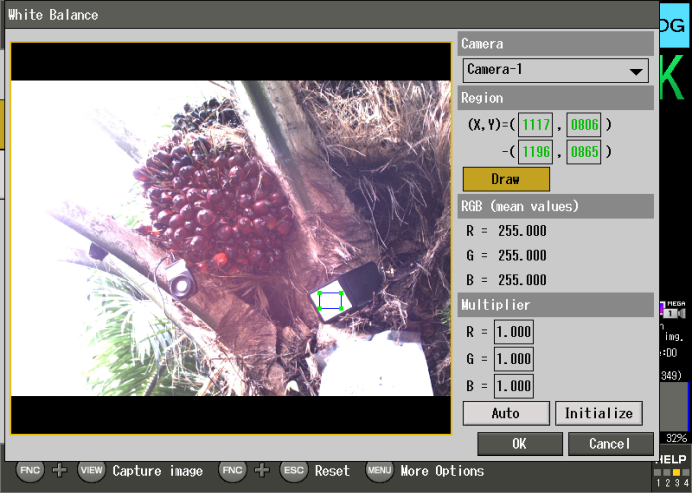This screenshot has height=493, width=692.
Task: Cancel the White Balance dialog
Action: 610,443
